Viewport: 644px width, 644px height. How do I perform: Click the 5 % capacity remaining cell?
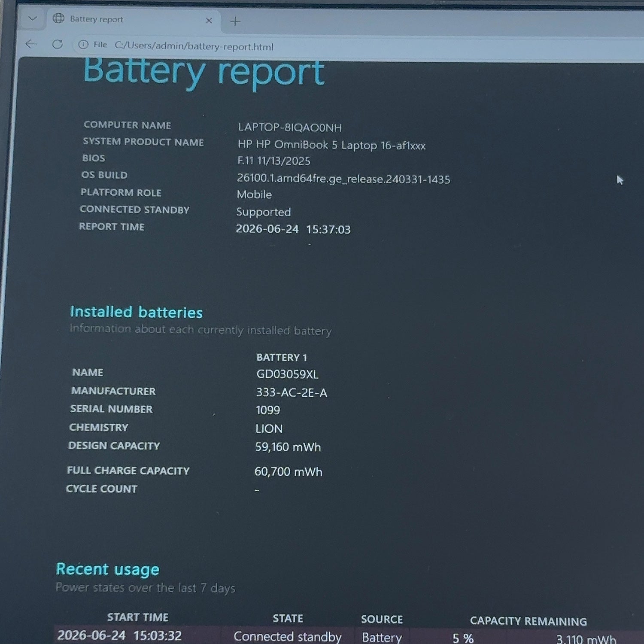click(x=463, y=638)
